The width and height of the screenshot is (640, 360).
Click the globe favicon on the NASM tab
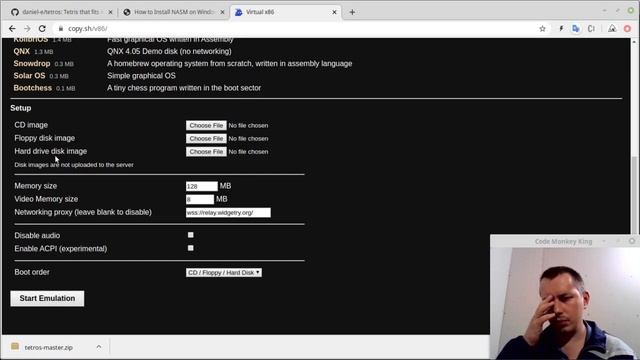(x=127, y=12)
